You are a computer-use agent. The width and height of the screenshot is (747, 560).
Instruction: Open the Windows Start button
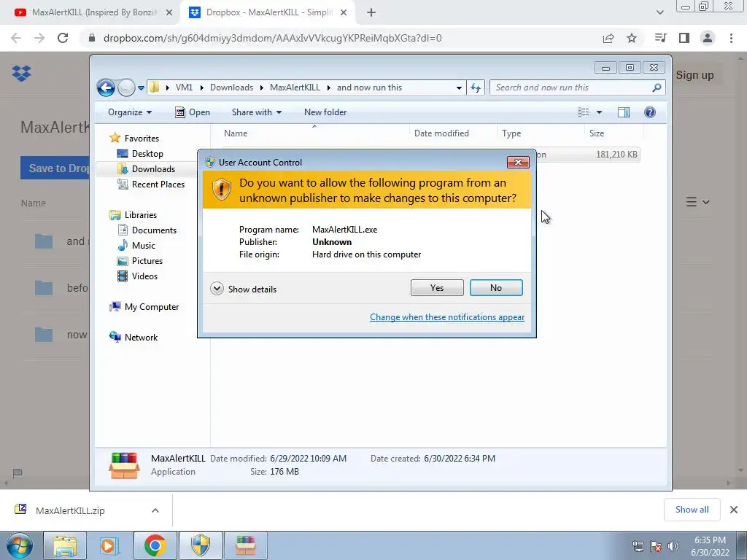click(19, 545)
